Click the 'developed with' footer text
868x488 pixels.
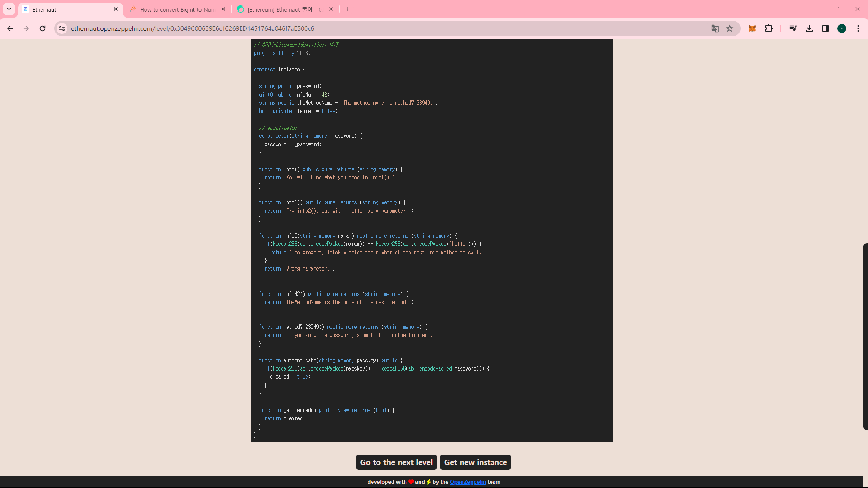click(x=387, y=482)
